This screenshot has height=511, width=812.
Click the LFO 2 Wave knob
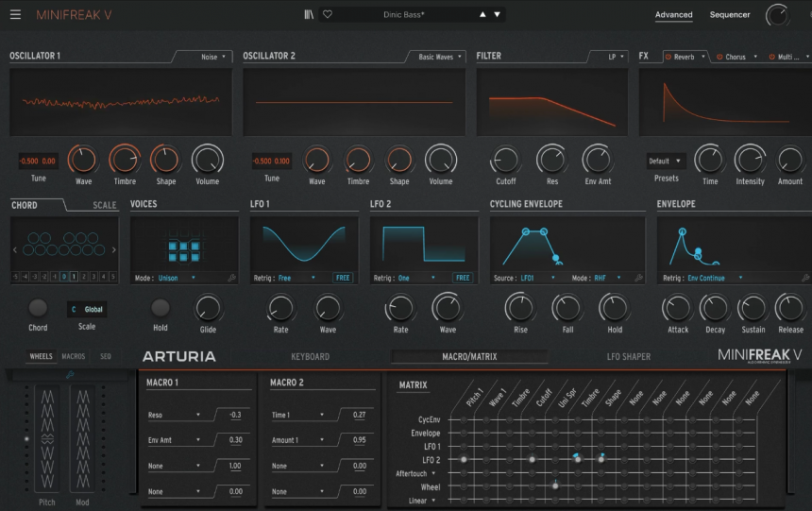[x=448, y=308]
